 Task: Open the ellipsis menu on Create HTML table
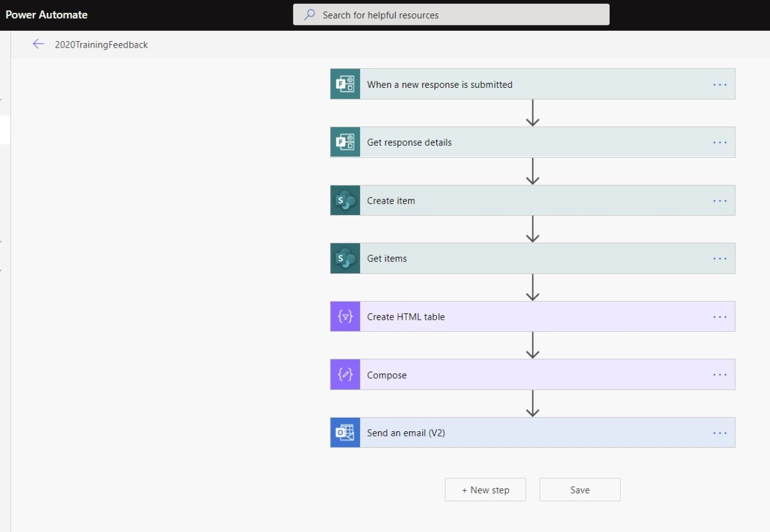click(719, 316)
